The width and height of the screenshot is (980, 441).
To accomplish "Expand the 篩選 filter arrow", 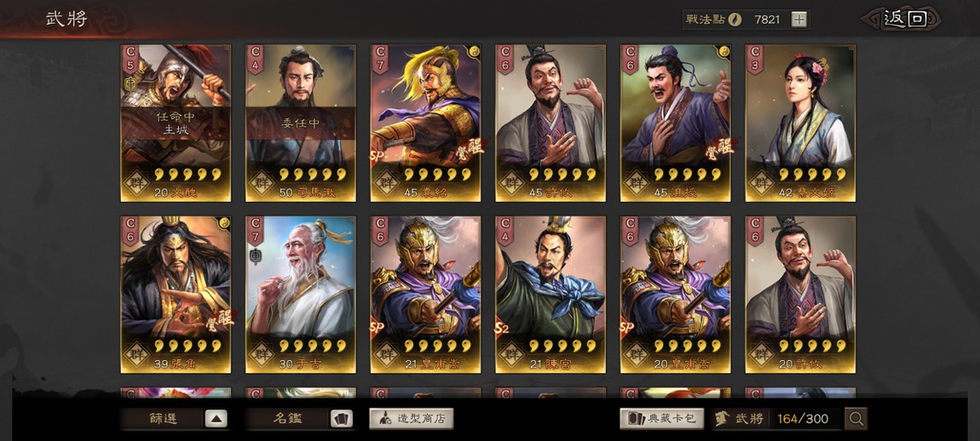I will tap(216, 419).
